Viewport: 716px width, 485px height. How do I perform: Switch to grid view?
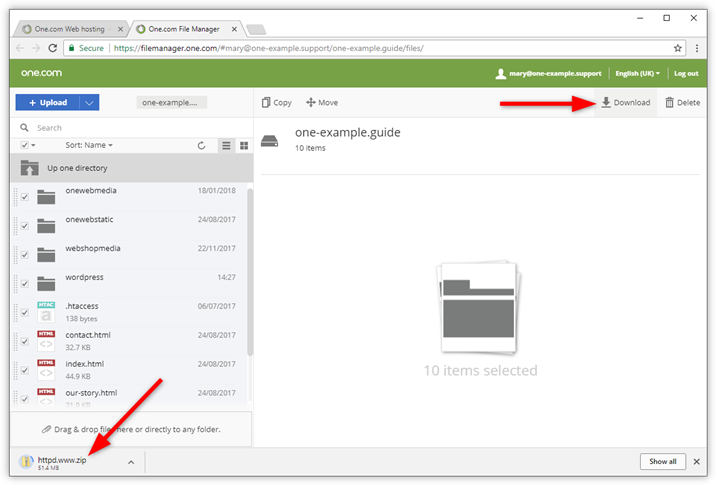(x=244, y=146)
